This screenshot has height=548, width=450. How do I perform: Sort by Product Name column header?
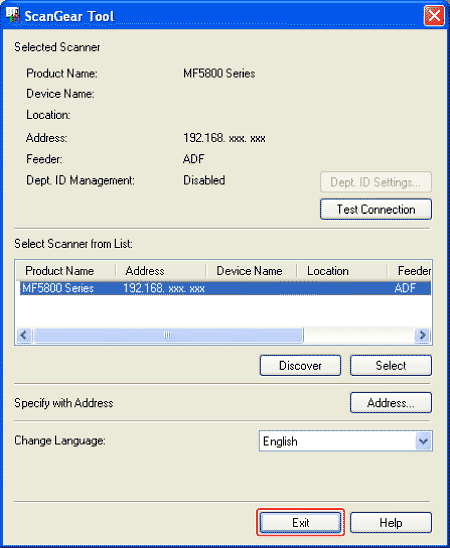coord(66,271)
